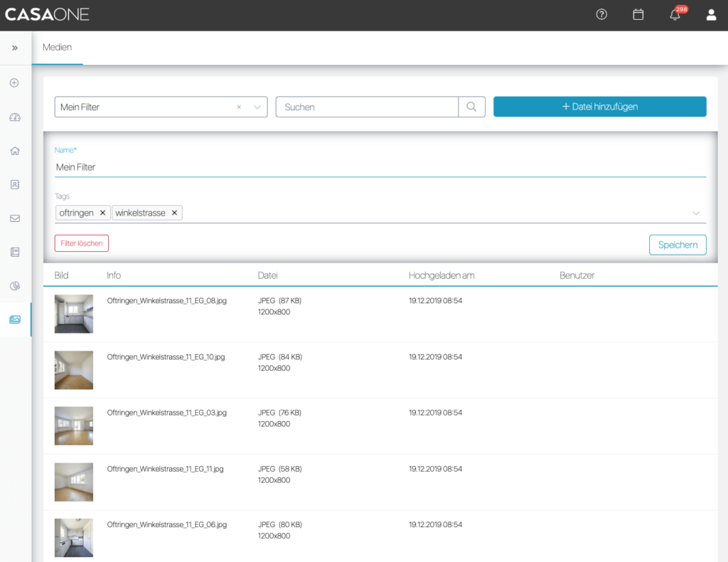Image resolution: width=728 pixels, height=562 pixels.
Task: Click the search magnifier button
Action: coord(471,107)
